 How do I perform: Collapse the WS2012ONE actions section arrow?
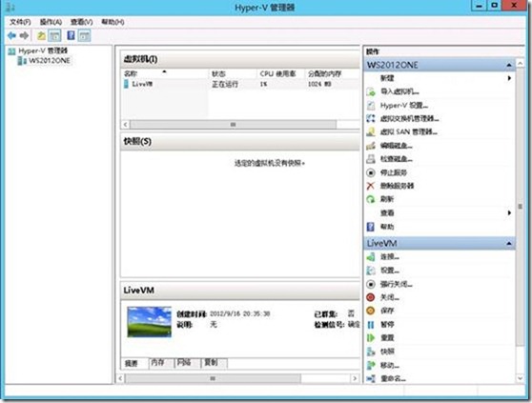click(x=509, y=65)
